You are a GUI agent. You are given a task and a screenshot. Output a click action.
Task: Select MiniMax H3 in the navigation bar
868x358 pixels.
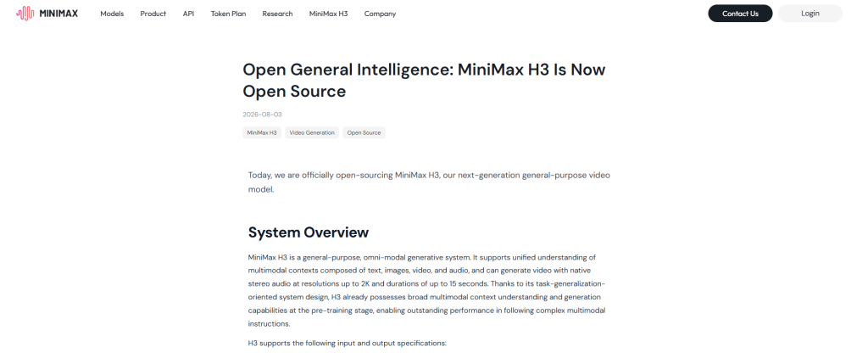coord(328,14)
